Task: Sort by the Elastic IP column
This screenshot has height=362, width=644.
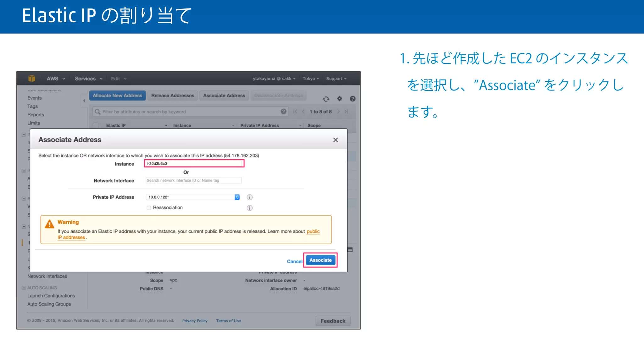Action: click(116, 125)
